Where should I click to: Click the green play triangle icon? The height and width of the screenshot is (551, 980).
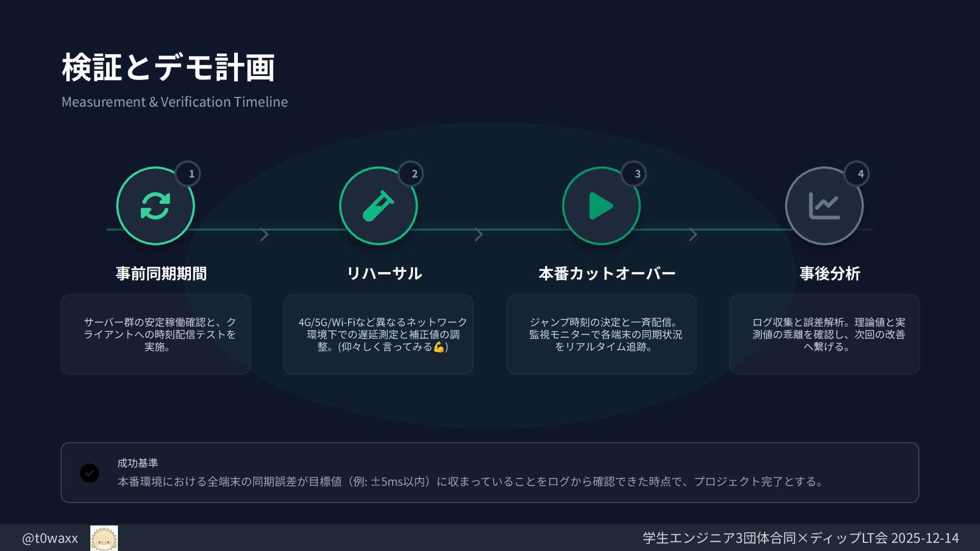(601, 206)
